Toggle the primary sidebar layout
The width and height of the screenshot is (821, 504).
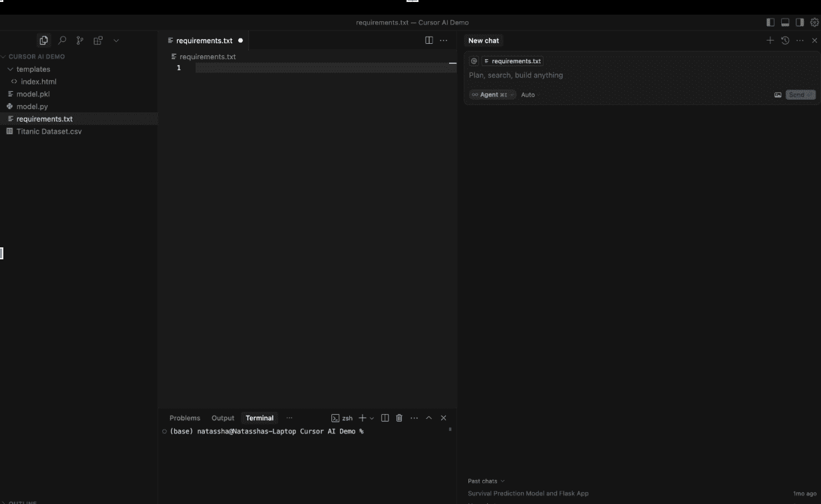point(770,23)
